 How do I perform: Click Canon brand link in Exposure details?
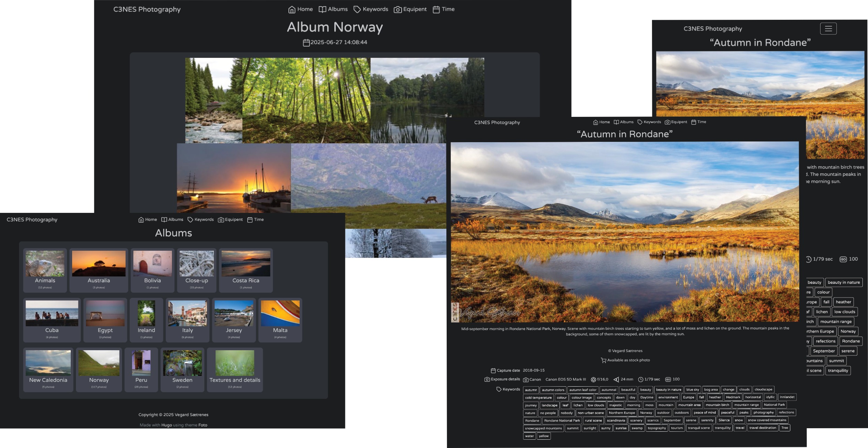(535, 379)
